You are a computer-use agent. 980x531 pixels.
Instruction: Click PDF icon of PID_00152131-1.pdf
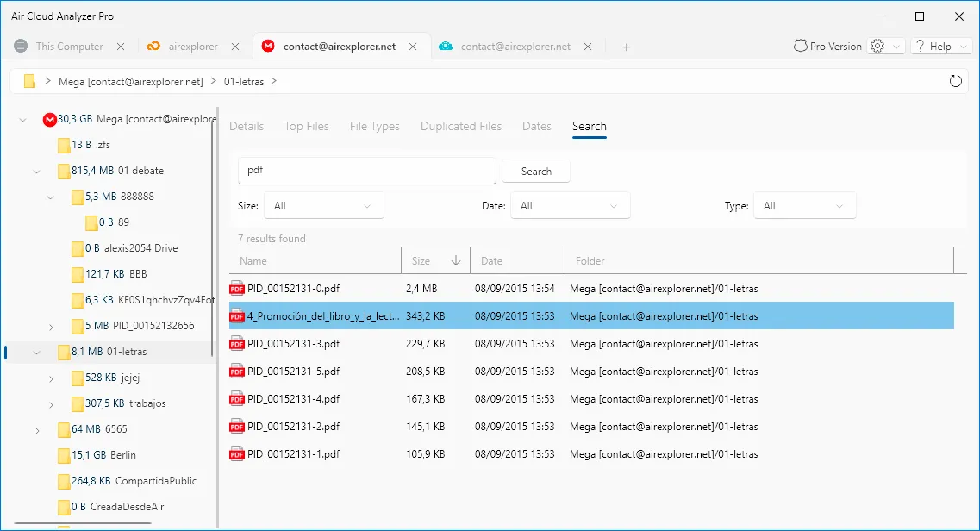[x=237, y=453]
